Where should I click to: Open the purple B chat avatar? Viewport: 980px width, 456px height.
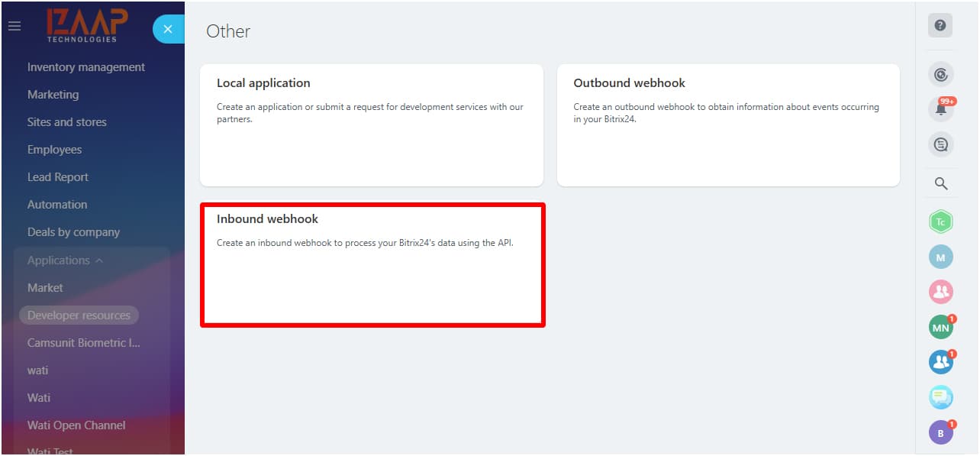tap(940, 432)
